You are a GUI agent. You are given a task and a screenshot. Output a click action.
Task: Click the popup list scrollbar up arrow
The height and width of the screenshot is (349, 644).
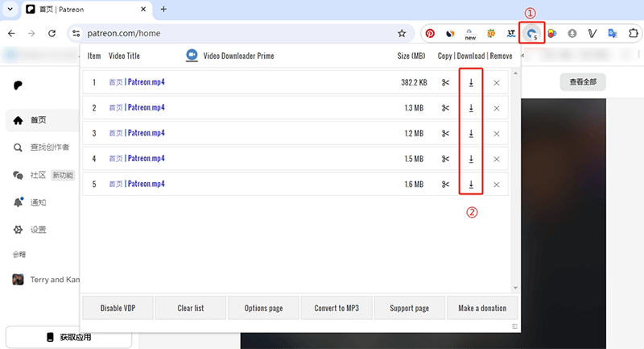click(x=515, y=73)
